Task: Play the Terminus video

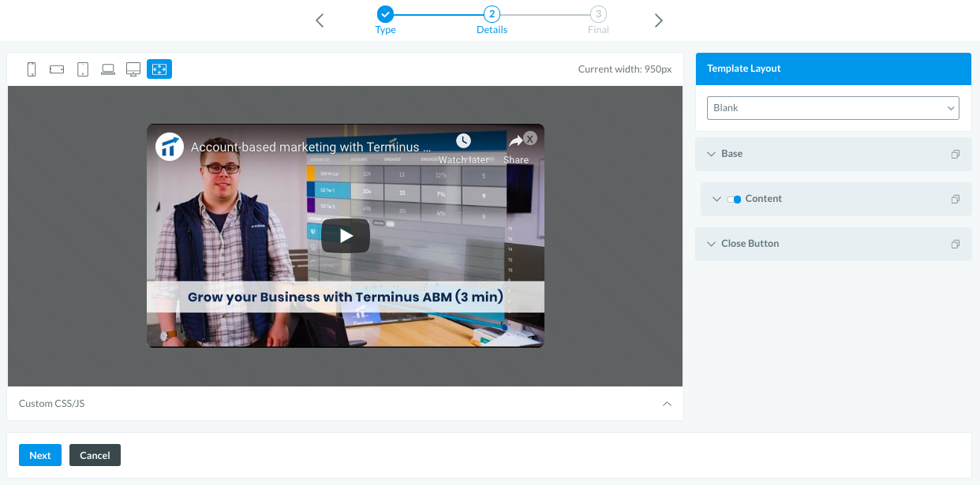Action: click(346, 236)
